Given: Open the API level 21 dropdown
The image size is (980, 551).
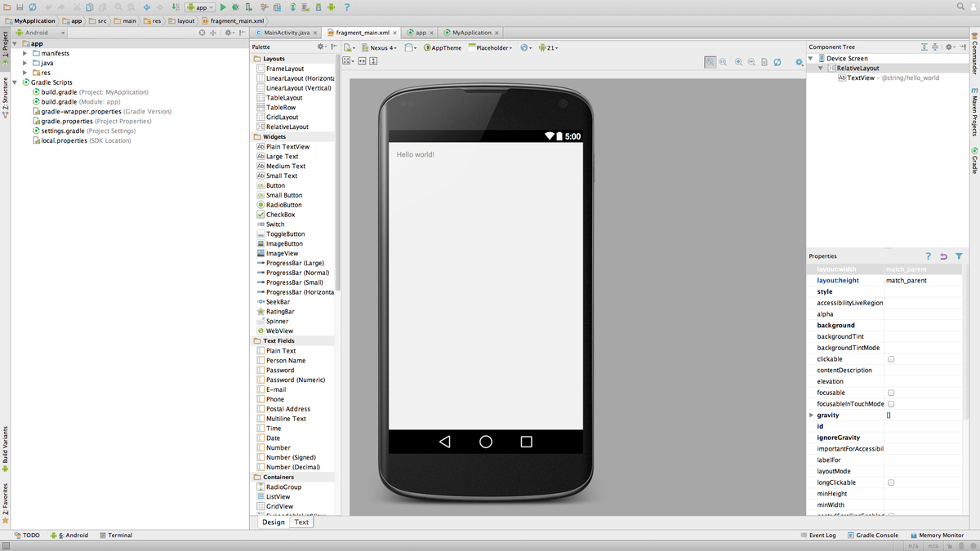Looking at the screenshot, I should [x=547, y=47].
